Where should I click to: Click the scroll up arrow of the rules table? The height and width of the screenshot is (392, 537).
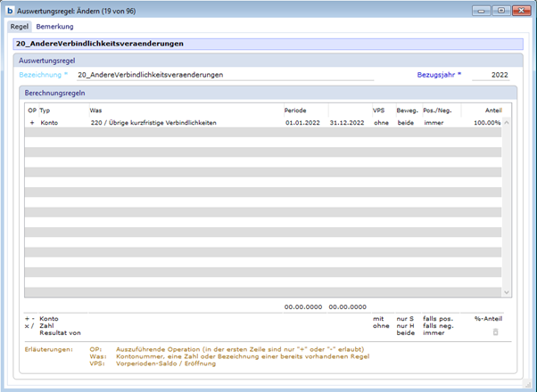pyautogui.click(x=507, y=122)
